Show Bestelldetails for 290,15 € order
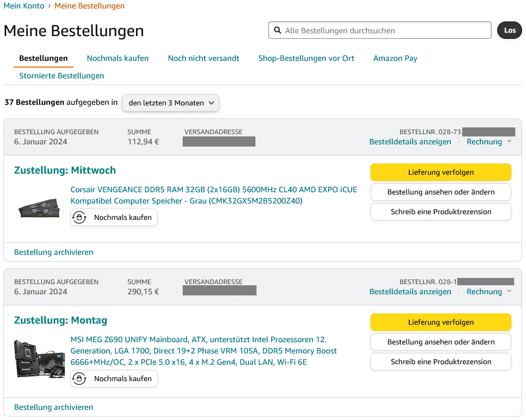The width and height of the screenshot is (526, 420). (x=410, y=291)
